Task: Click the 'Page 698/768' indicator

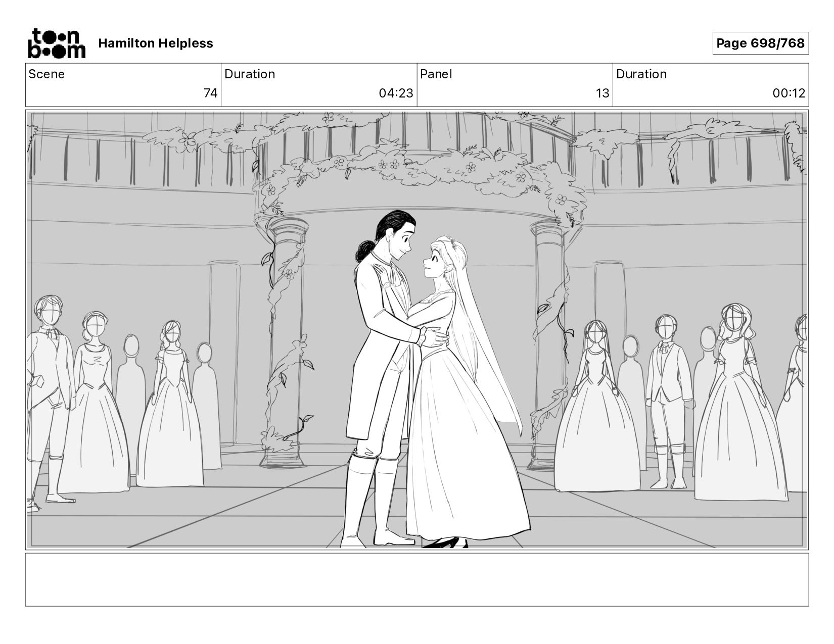Action: click(760, 43)
